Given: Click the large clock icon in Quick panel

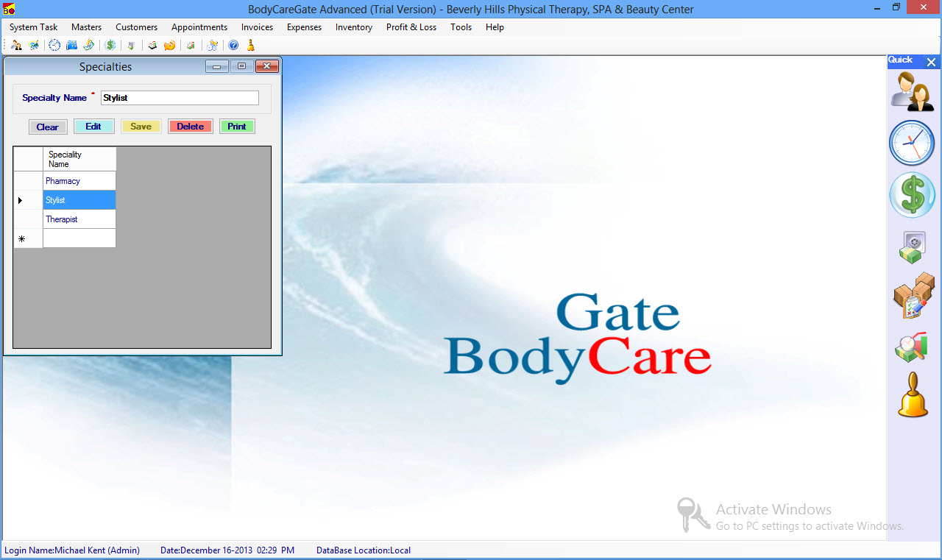Looking at the screenshot, I should (x=912, y=143).
